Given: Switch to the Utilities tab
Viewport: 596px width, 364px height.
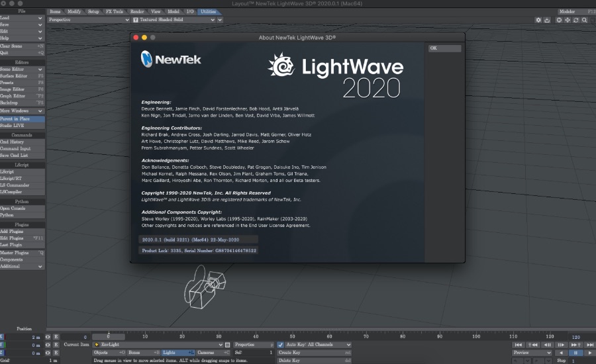Looking at the screenshot, I should click(x=209, y=12).
